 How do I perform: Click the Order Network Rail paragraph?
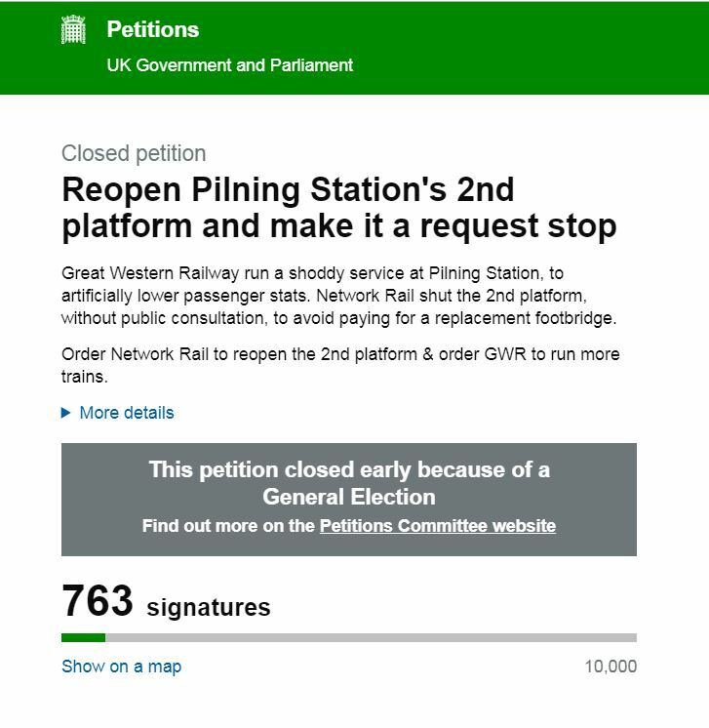click(x=340, y=365)
